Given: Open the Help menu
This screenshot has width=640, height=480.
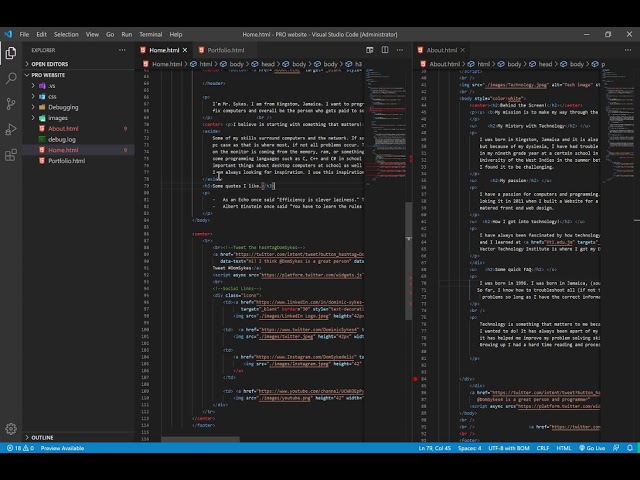Looking at the screenshot, I should tap(176, 34).
